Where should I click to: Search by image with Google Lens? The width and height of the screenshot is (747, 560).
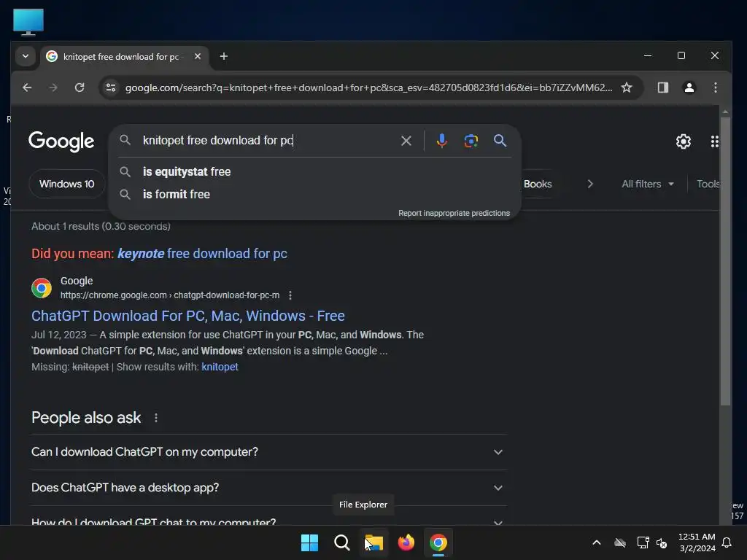click(x=471, y=141)
